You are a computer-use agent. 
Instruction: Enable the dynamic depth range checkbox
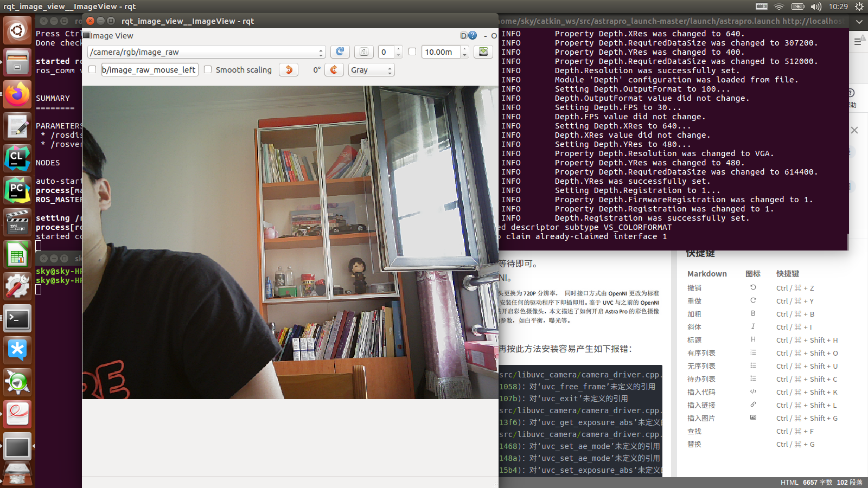[412, 52]
